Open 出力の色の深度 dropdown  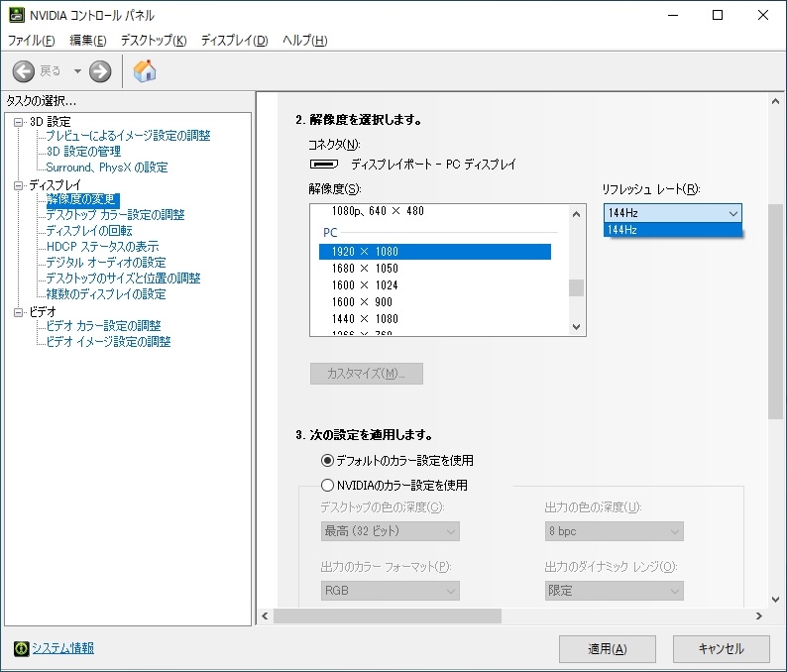pos(614,531)
